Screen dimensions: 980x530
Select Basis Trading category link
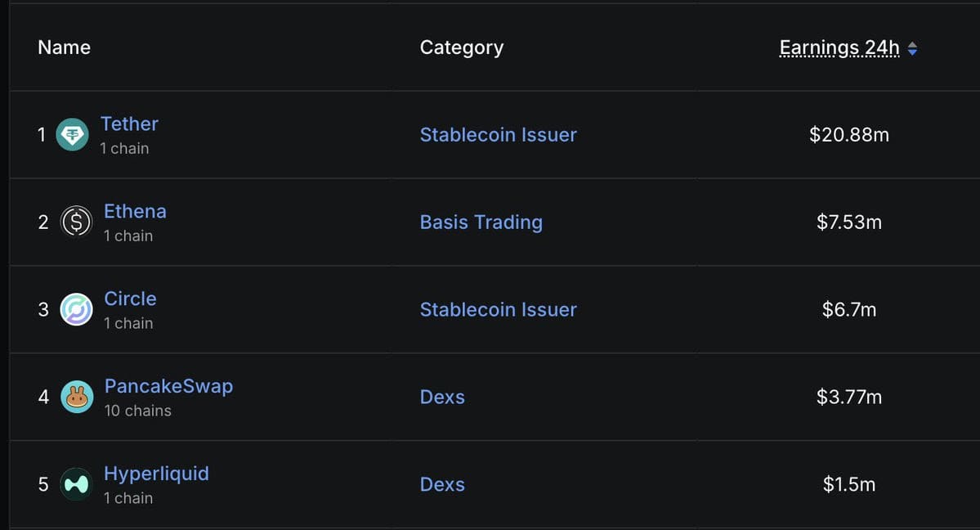click(481, 222)
